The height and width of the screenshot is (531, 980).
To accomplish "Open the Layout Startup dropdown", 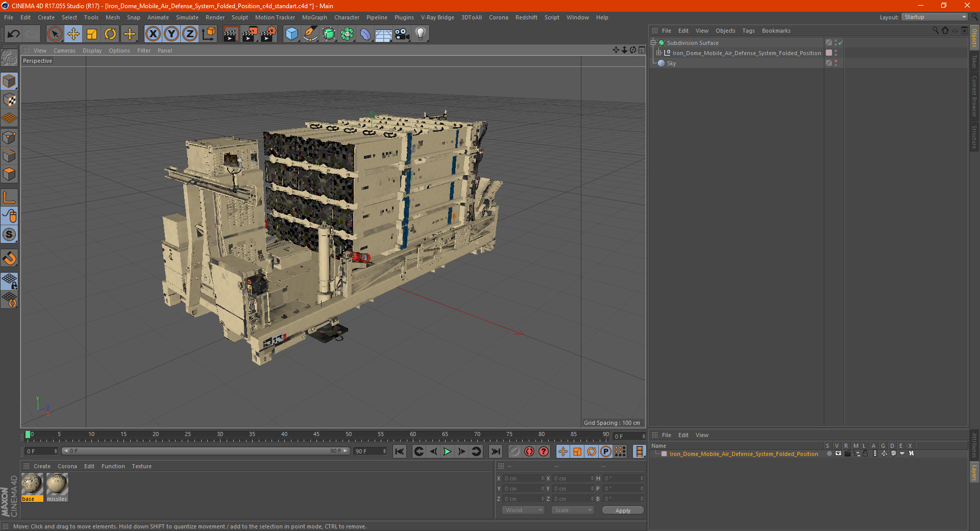I will click(935, 17).
